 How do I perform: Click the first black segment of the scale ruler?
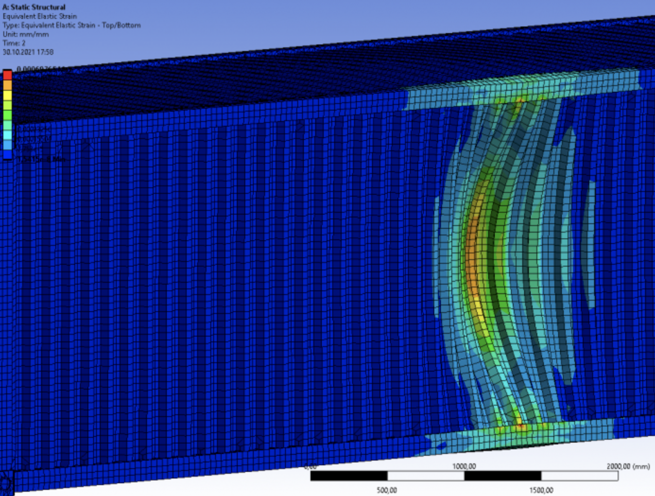(348, 477)
